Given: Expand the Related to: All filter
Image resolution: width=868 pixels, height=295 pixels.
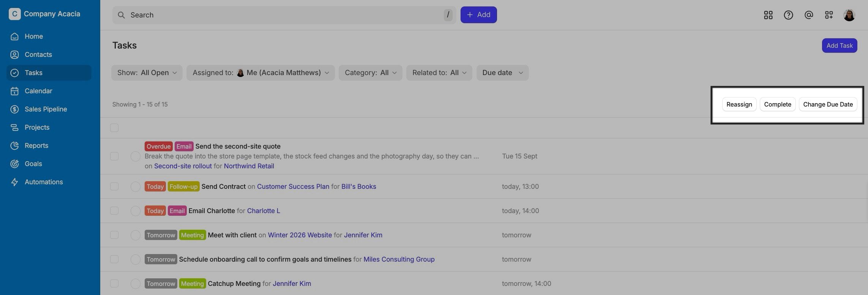Looking at the screenshot, I should click(x=439, y=73).
